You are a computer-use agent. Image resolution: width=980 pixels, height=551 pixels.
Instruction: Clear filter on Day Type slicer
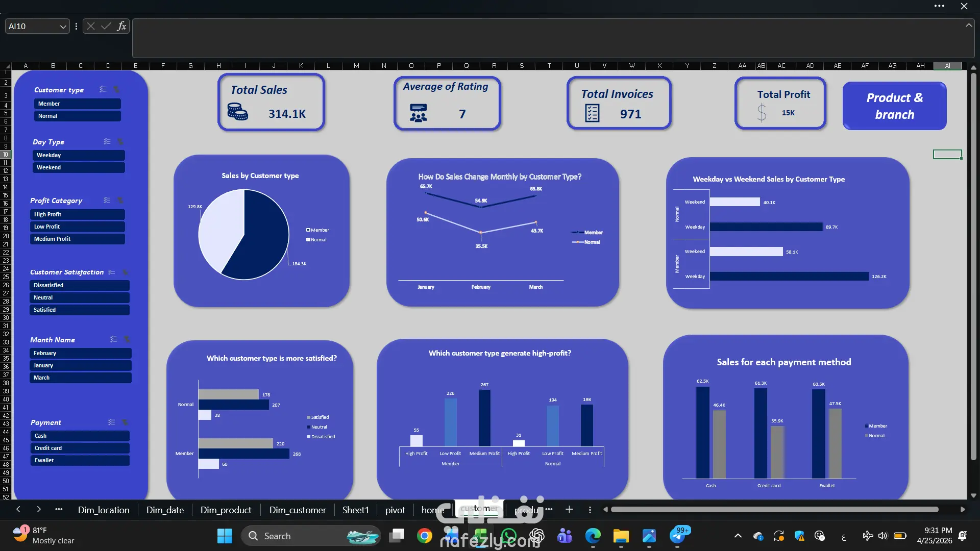(x=120, y=141)
